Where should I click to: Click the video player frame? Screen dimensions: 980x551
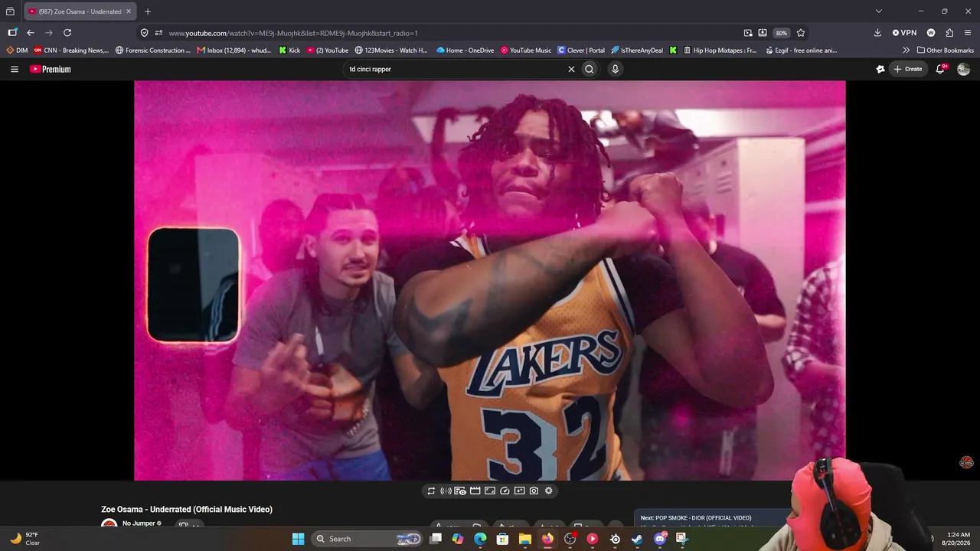click(490, 280)
